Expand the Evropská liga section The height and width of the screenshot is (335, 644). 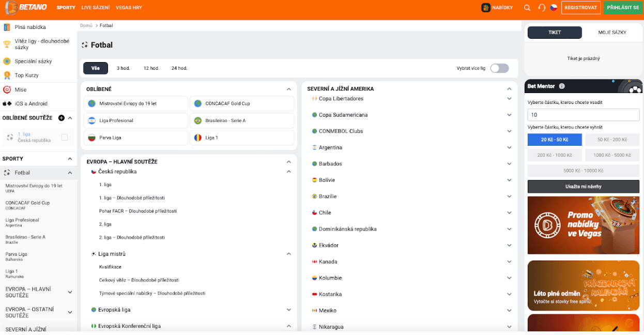pyautogui.click(x=289, y=310)
